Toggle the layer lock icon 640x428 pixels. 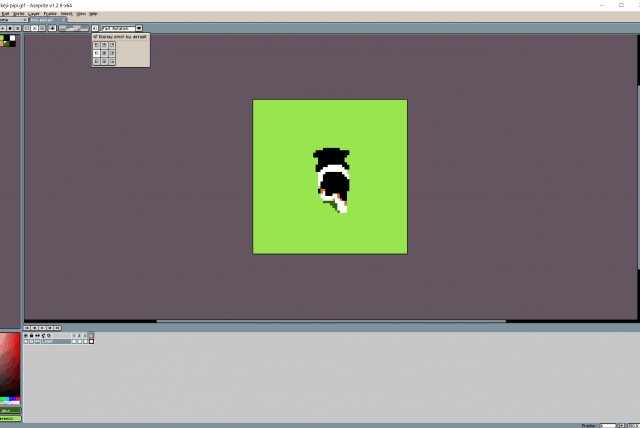click(33, 341)
